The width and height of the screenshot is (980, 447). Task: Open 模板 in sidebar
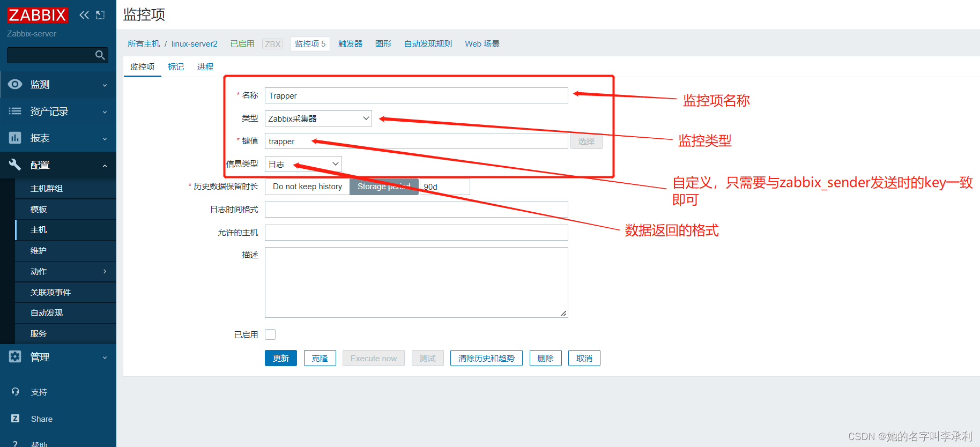click(x=66, y=209)
